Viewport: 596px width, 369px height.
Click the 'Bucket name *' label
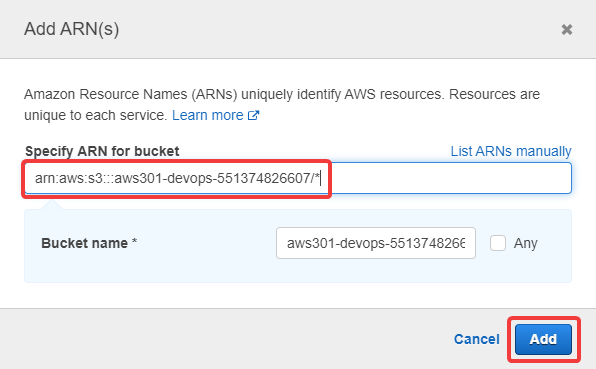tap(89, 243)
